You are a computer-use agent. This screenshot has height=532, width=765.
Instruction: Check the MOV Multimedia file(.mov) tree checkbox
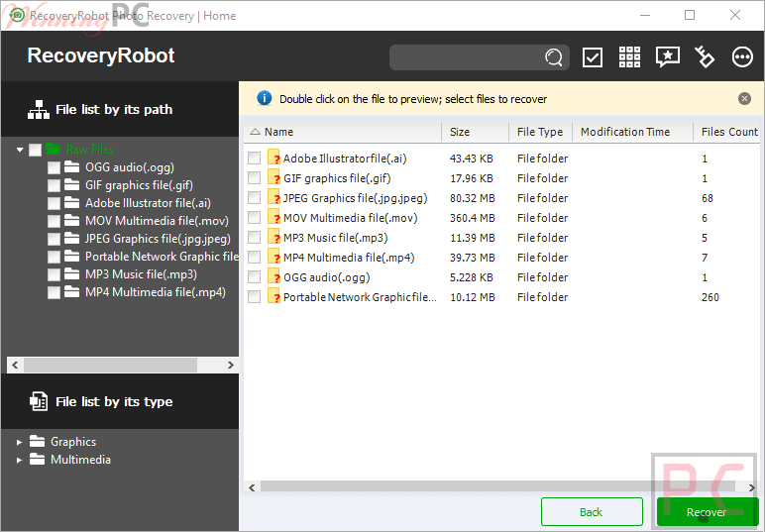(x=54, y=221)
